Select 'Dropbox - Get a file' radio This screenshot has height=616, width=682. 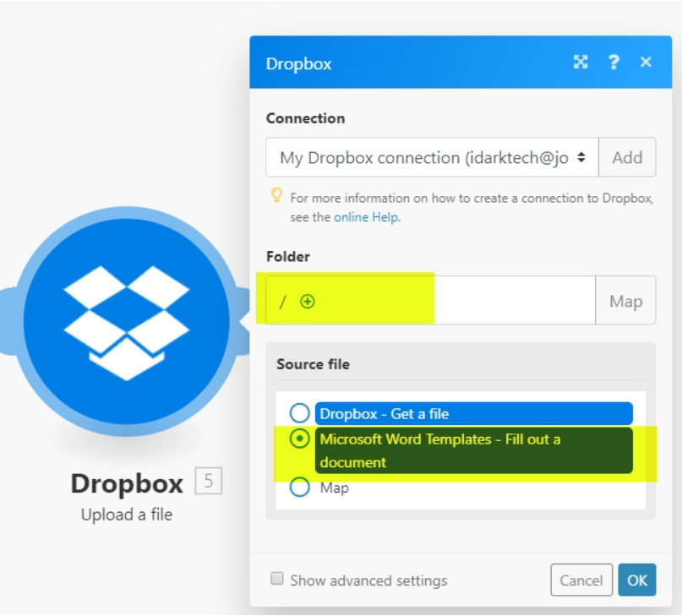pyautogui.click(x=300, y=413)
